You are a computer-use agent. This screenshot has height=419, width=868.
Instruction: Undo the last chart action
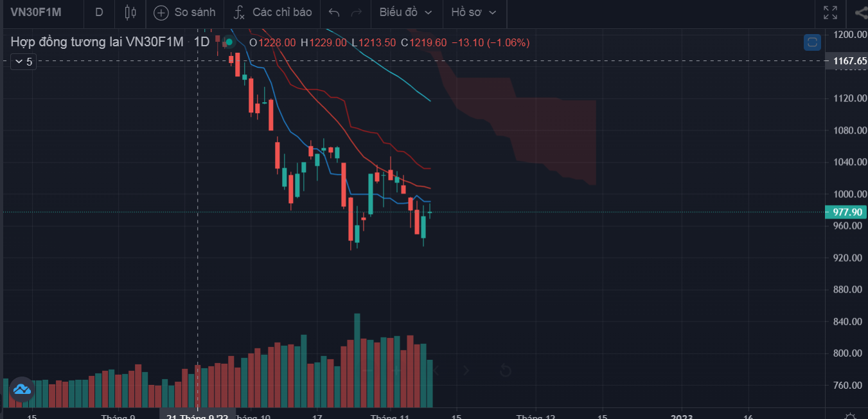[x=333, y=12]
